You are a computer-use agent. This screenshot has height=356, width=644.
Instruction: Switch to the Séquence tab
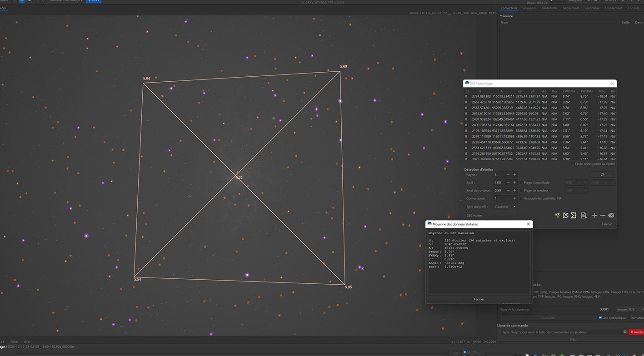click(529, 8)
